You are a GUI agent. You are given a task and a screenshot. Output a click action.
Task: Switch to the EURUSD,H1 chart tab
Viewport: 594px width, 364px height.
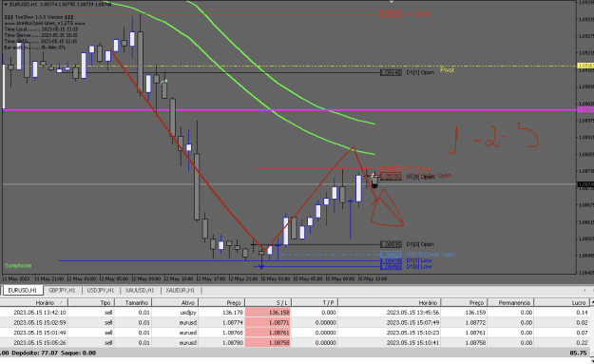pyautogui.click(x=22, y=291)
